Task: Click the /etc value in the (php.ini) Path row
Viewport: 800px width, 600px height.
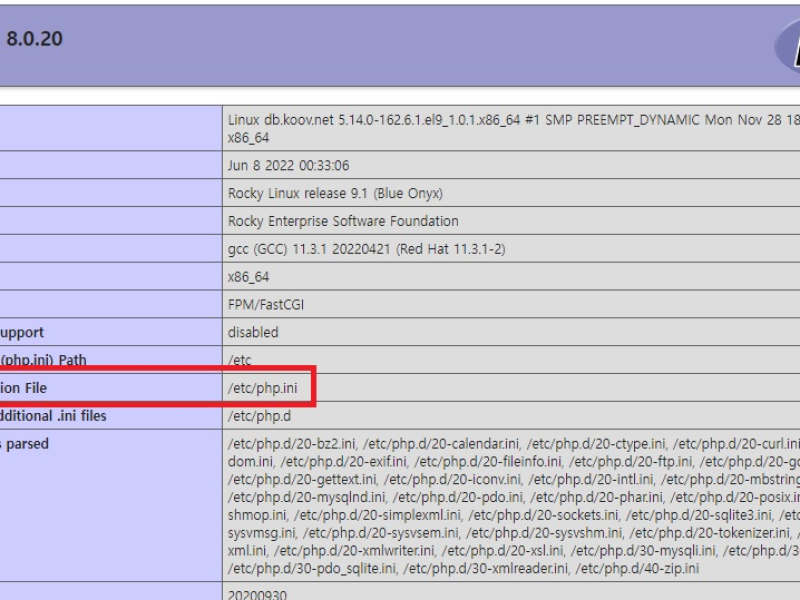Action: tap(239, 360)
